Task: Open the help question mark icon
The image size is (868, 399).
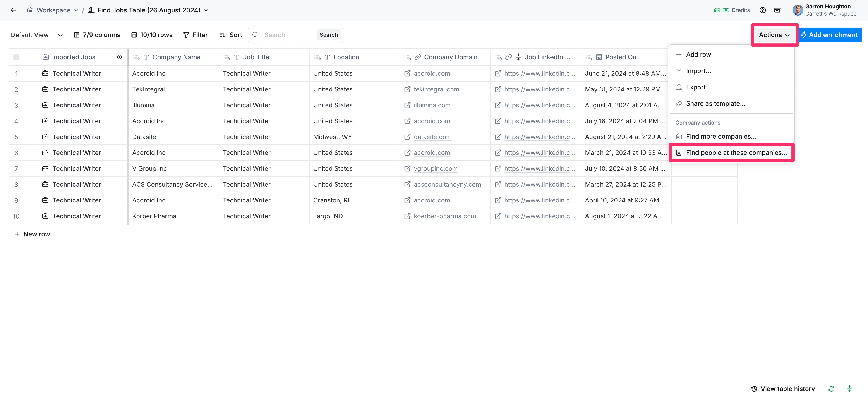Action: pyautogui.click(x=762, y=10)
